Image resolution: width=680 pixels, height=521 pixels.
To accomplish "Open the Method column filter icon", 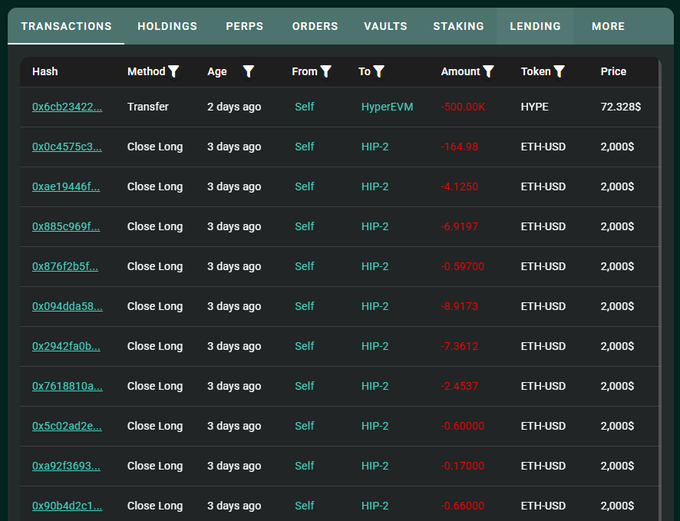I will click(173, 71).
